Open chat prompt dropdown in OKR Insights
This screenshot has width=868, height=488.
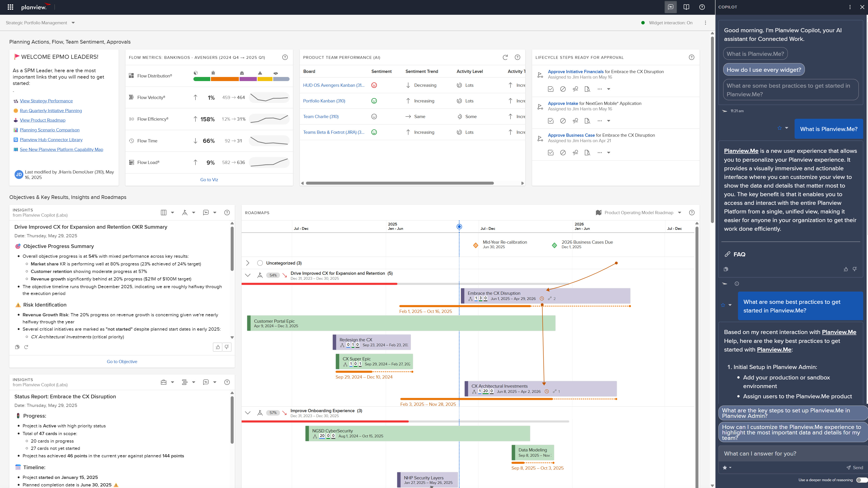pyautogui.click(x=210, y=212)
